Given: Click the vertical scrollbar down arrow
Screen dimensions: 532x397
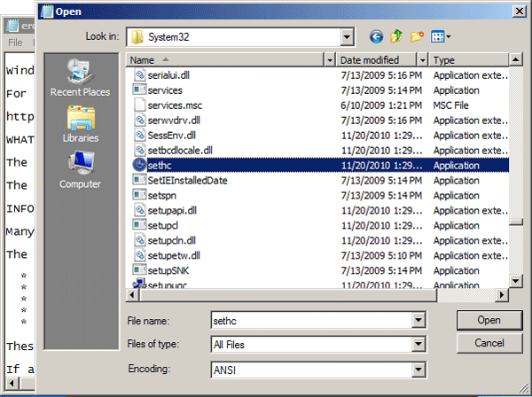Looking at the screenshot, I should (515, 281).
